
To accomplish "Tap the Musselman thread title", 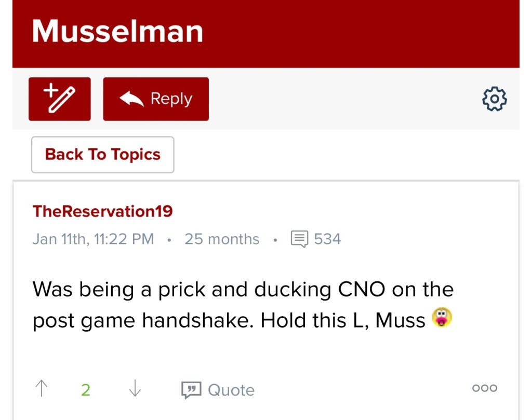I will click(117, 31).
